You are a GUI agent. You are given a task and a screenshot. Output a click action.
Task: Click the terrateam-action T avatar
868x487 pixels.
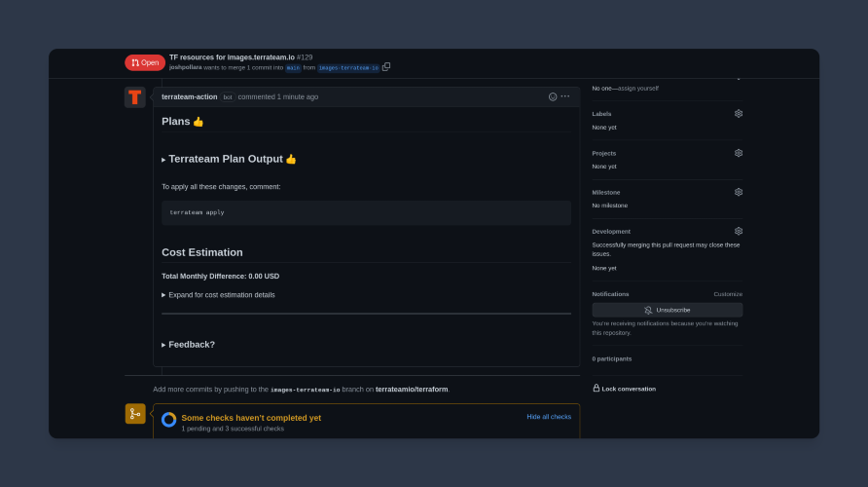click(x=134, y=97)
